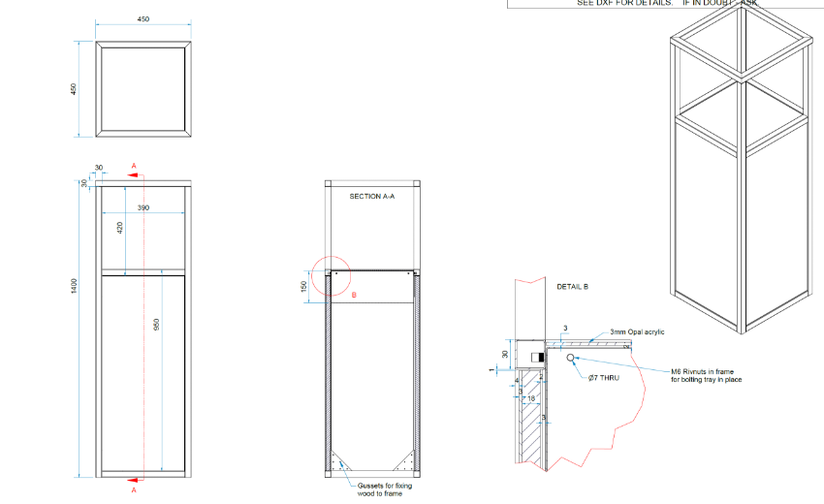Click the SECTION A-A view label
This screenshot has height=504, width=824.
pyautogui.click(x=372, y=197)
